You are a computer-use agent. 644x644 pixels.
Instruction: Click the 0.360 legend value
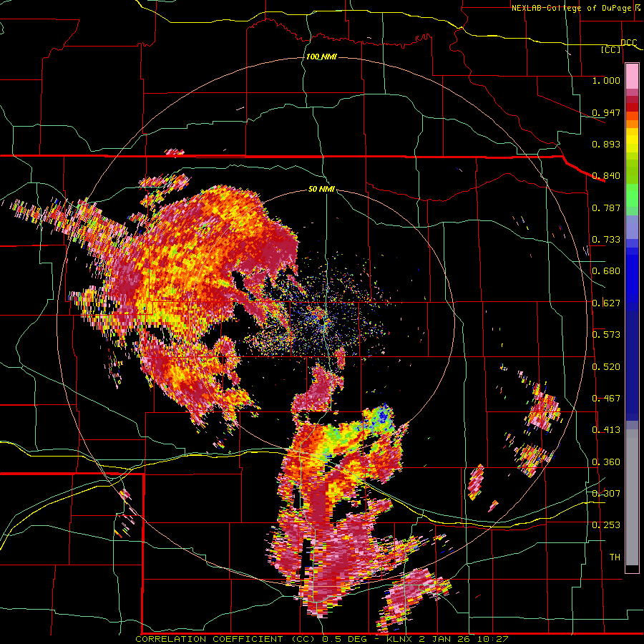click(606, 462)
